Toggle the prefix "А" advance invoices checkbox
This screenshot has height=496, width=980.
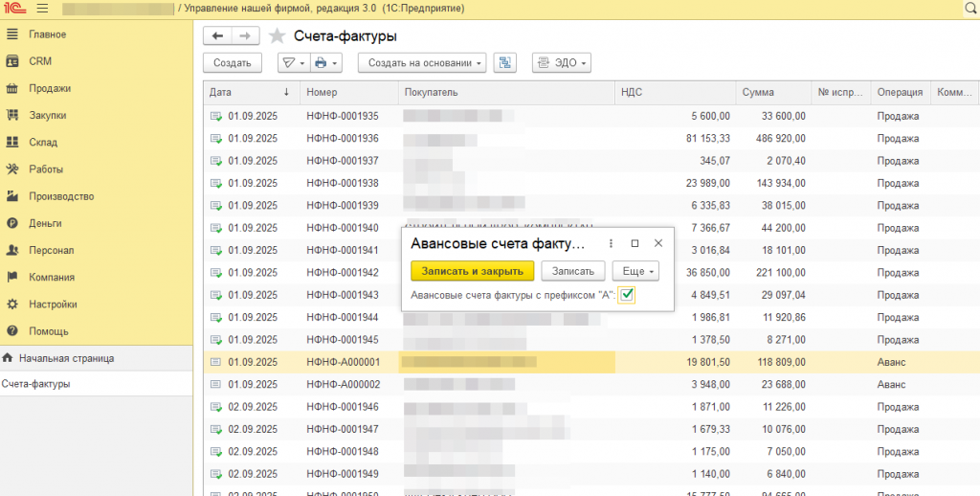[x=626, y=295]
